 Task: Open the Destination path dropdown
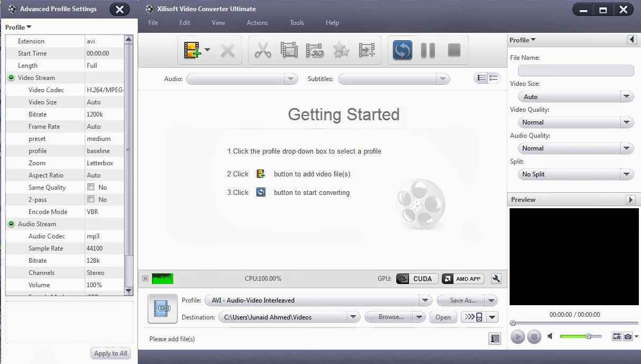353,317
